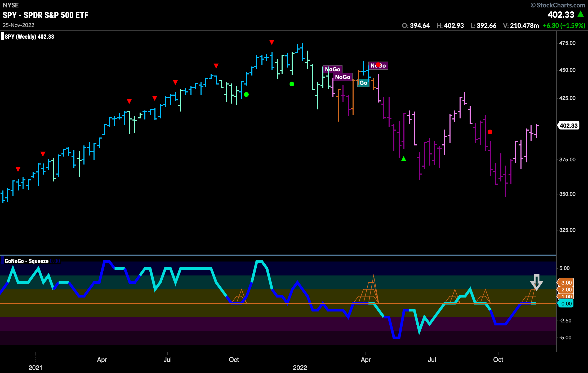Click the orange 3.00 squeeze value tag
The width and height of the screenshot is (588, 373).
pos(566,283)
